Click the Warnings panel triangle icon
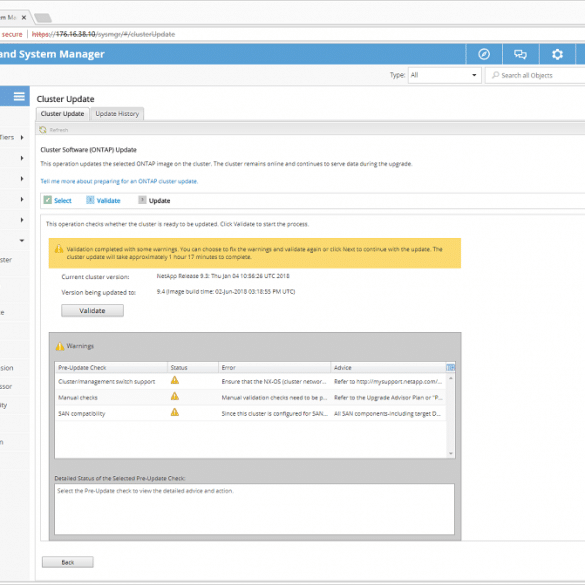The width and height of the screenshot is (585, 585). [60, 346]
